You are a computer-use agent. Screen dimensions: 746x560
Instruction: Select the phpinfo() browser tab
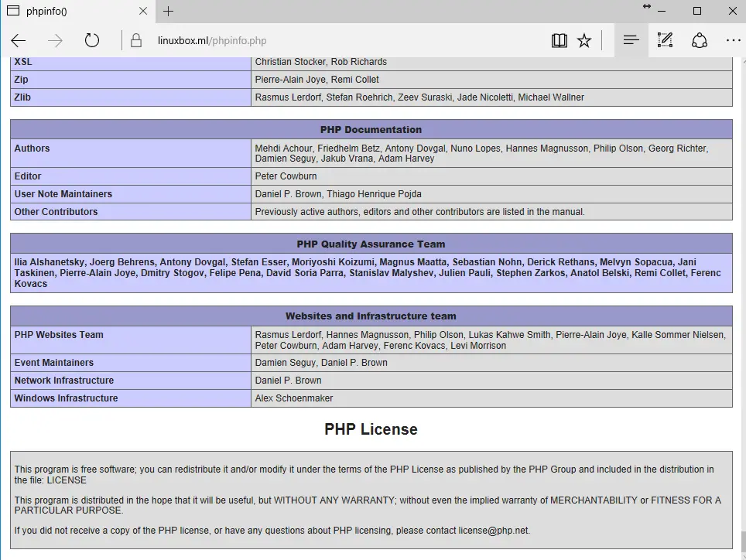coord(77,12)
